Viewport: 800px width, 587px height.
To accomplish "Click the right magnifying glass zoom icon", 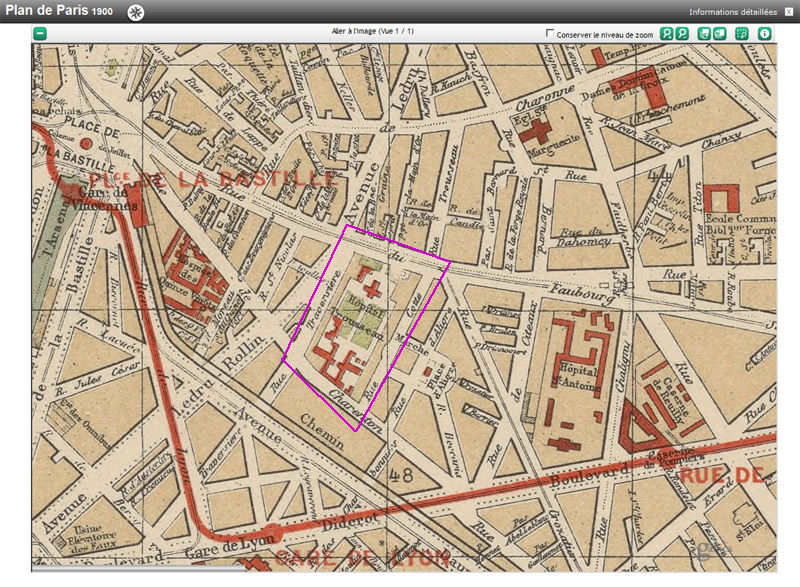I will (x=682, y=33).
